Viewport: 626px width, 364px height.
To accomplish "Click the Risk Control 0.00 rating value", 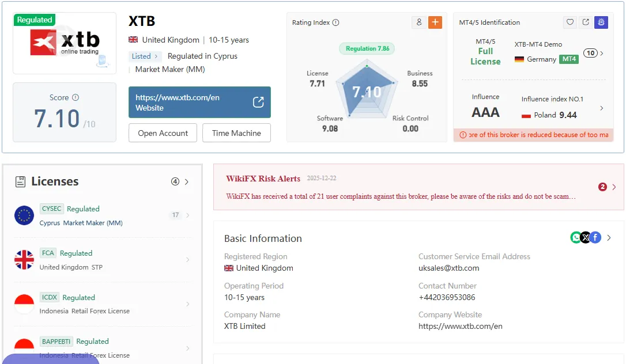I will pyautogui.click(x=410, y=128).
